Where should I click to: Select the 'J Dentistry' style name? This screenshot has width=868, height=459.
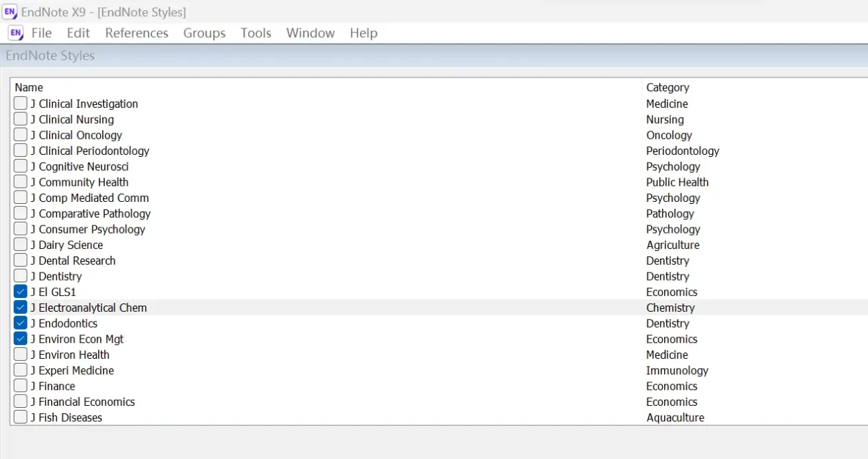click(x=56, y=277)
